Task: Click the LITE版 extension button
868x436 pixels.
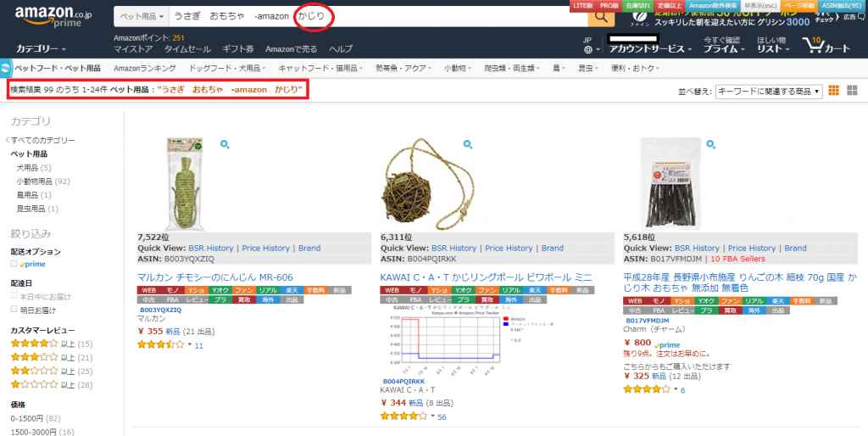Action: pyautogui.click(x=582, y=6)
